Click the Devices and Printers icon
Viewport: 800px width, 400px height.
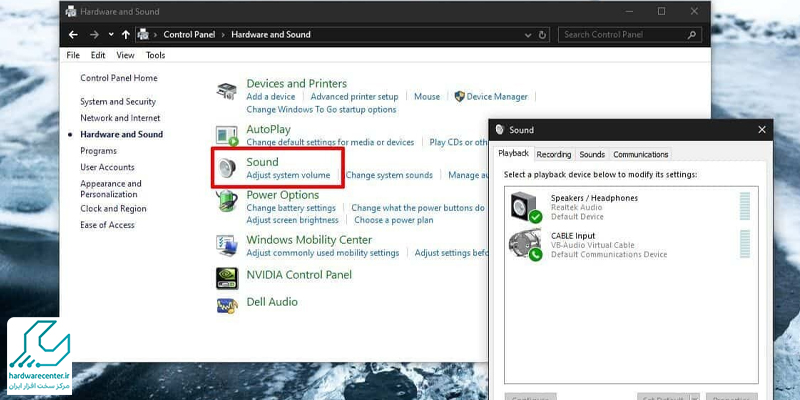pyautogui.click(x=227, y=92)
